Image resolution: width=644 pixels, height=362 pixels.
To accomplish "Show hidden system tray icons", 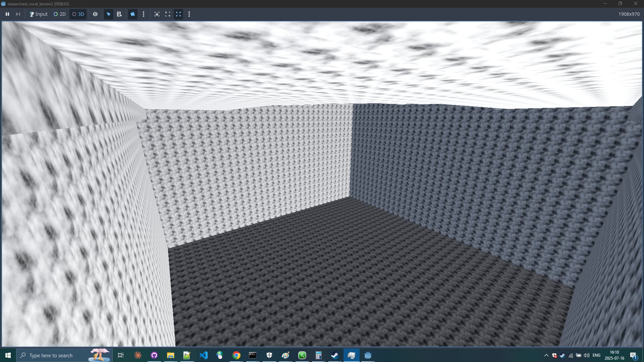I will click(546, 355).
